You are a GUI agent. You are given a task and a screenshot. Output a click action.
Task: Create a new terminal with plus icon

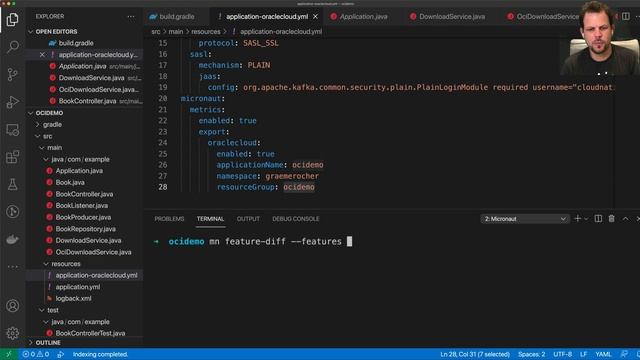tap(577, 219)
